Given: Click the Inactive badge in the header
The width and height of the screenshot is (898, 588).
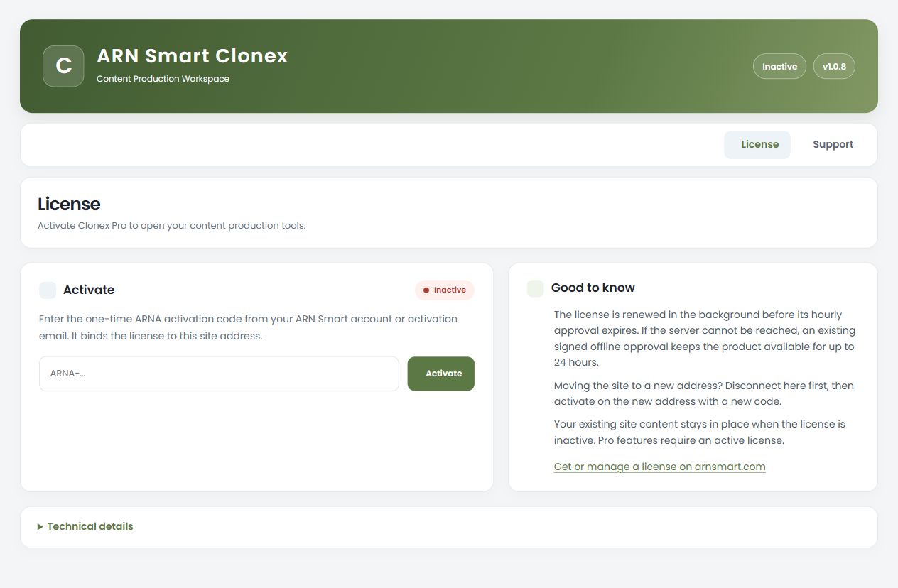Looking at the screenshot, I should tap(779, 66).
